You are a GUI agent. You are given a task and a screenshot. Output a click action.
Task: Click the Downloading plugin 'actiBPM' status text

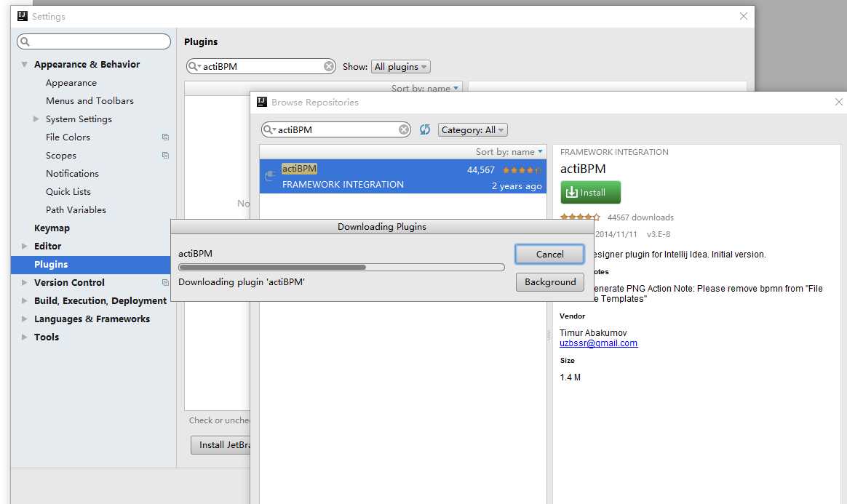coord(242,281)
